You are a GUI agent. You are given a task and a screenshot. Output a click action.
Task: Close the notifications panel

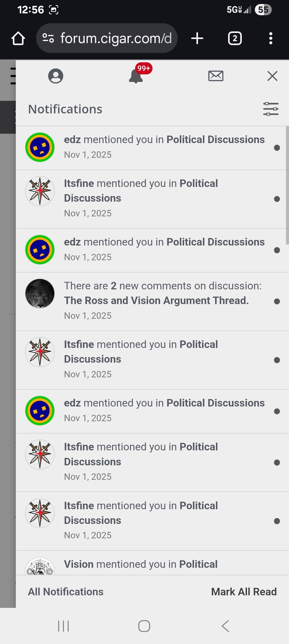coord(272,76)
